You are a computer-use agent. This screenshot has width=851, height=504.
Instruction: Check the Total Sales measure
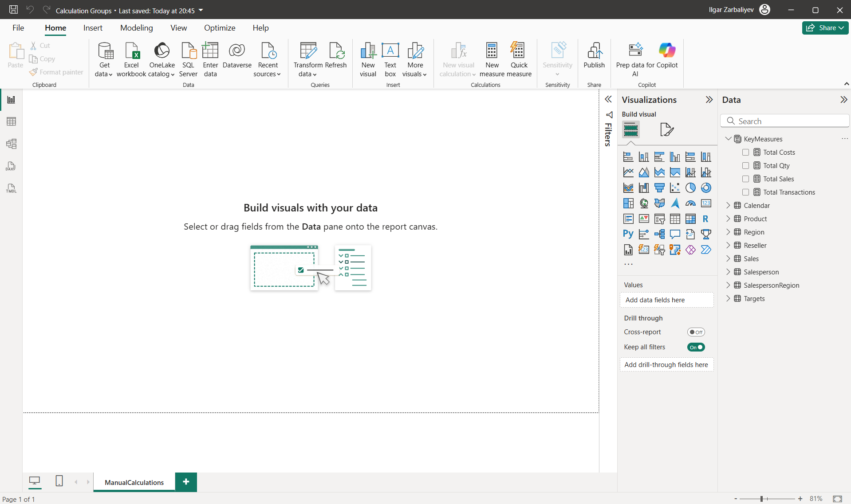745,179
